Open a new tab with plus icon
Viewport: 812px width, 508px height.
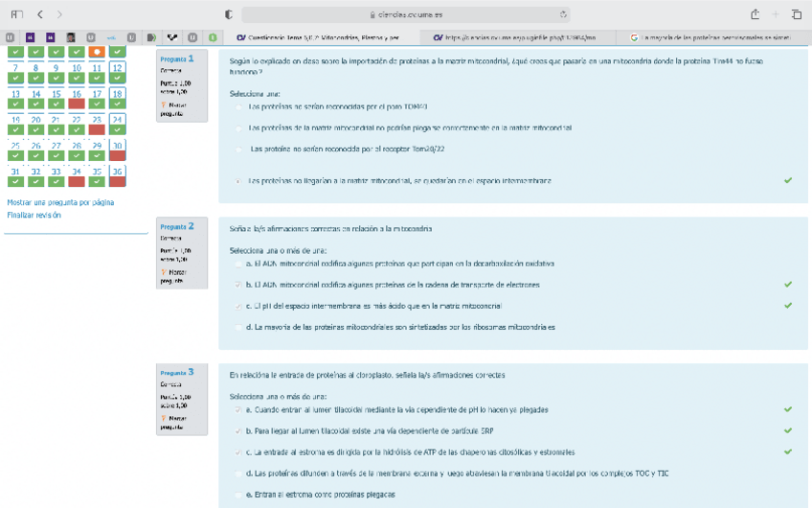click(x=776, y=14)
